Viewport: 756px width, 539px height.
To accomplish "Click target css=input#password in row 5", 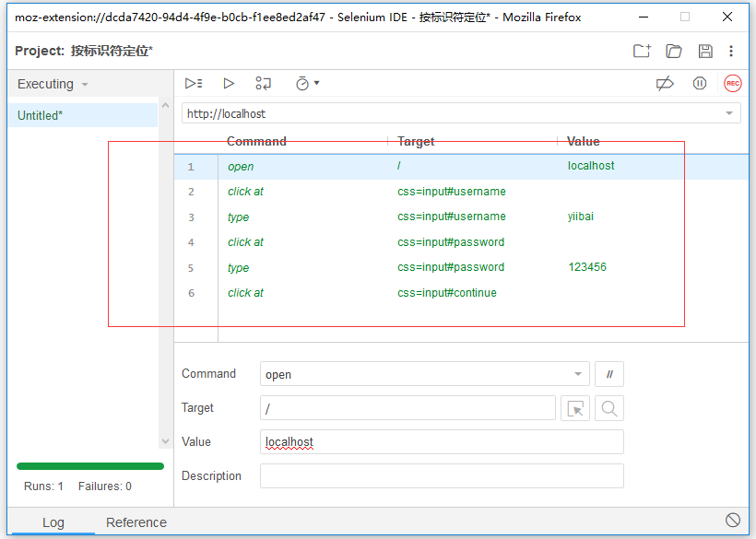I will pos(451,267).
